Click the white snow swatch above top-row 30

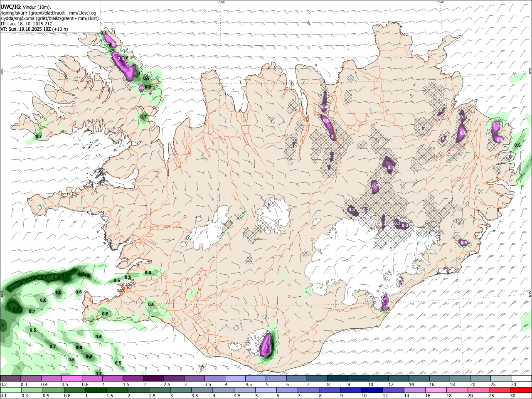[x=522, y=378]
